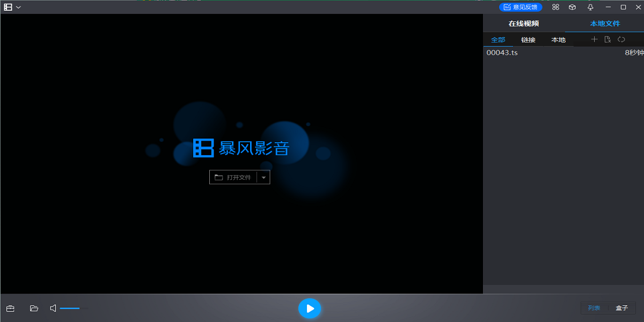
Task: Select the 00043.ts playlist entry
Action: (502, 53)
